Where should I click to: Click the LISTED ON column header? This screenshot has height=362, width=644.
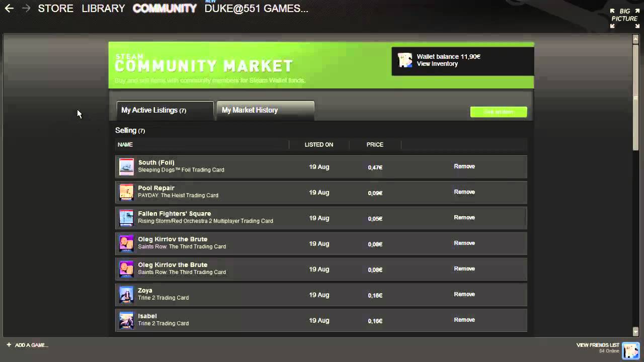click(x=319, y=145)
